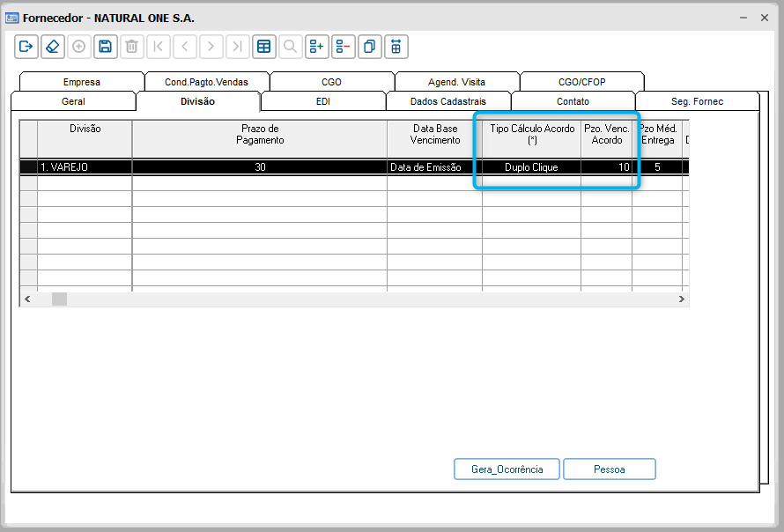Viewport: 784px width, 532px height.
Task: Click the magnifier search icon
Action: 291,47
